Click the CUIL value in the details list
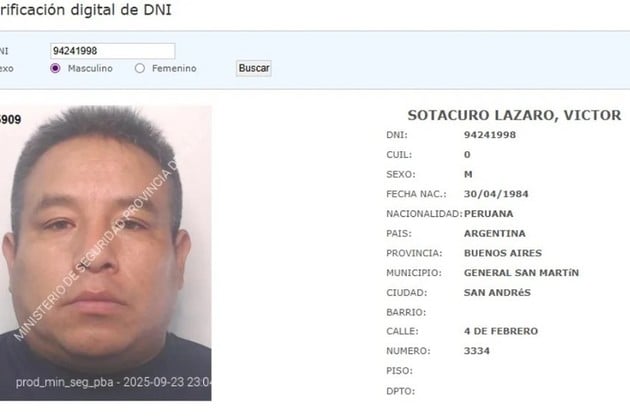Image resolution: width=630 pixels, height=420 pixels. click(467, 155)
